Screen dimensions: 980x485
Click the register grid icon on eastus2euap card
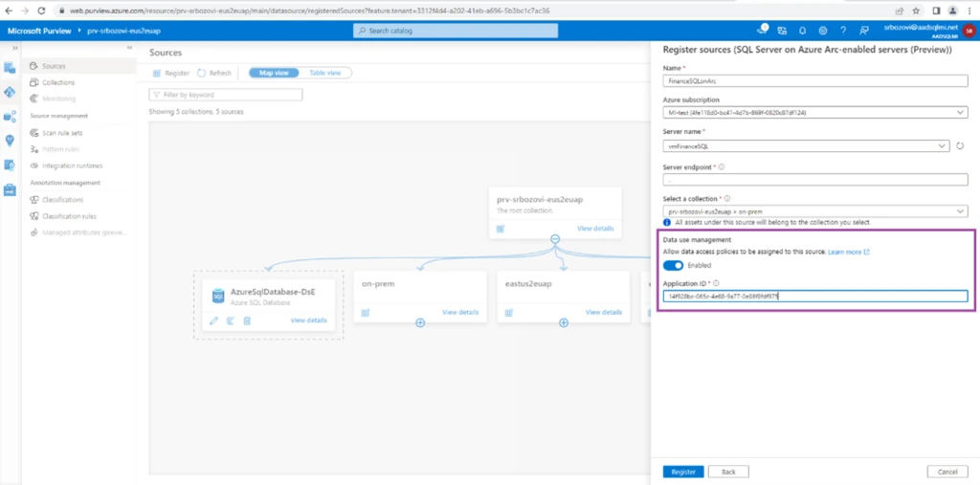pos(509,313)
